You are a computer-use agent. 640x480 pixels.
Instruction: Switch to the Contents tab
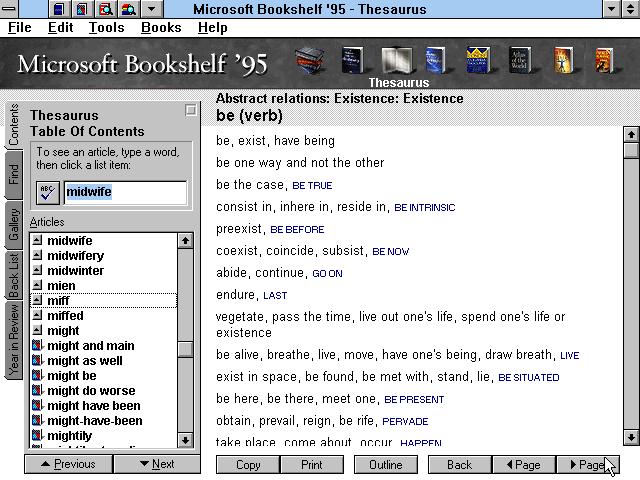[x=13, y=124]
